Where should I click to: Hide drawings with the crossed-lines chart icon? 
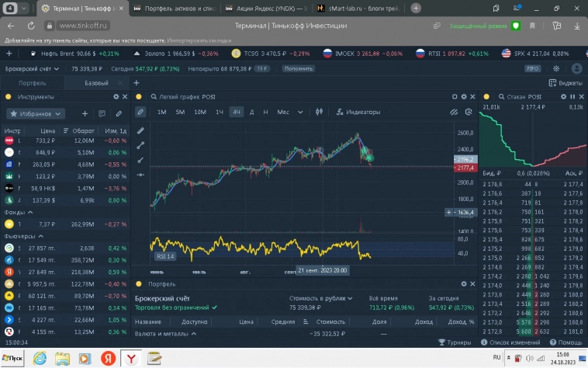point(454,112)
